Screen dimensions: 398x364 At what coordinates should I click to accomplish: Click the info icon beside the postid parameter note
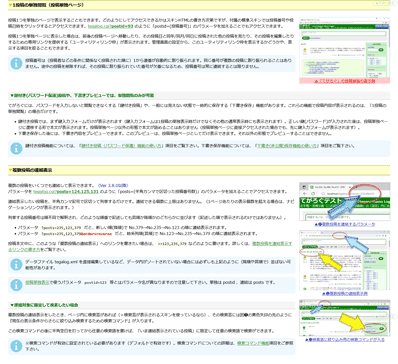click(16, 285)
